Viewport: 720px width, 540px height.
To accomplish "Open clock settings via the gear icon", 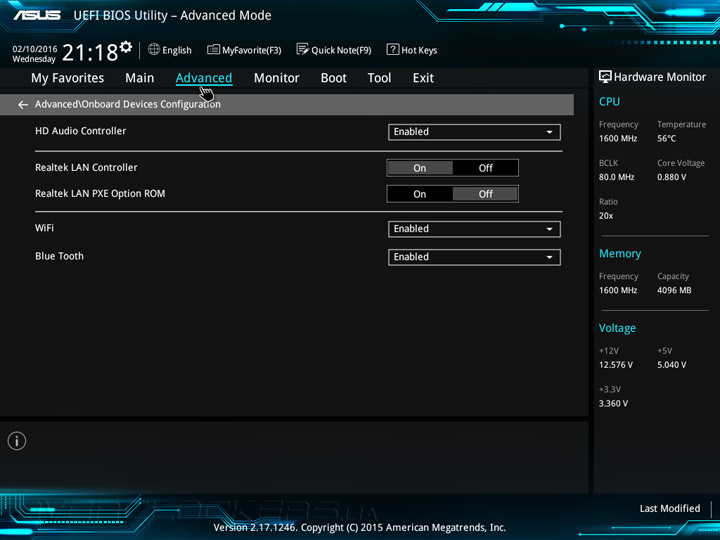I will 126,46.
